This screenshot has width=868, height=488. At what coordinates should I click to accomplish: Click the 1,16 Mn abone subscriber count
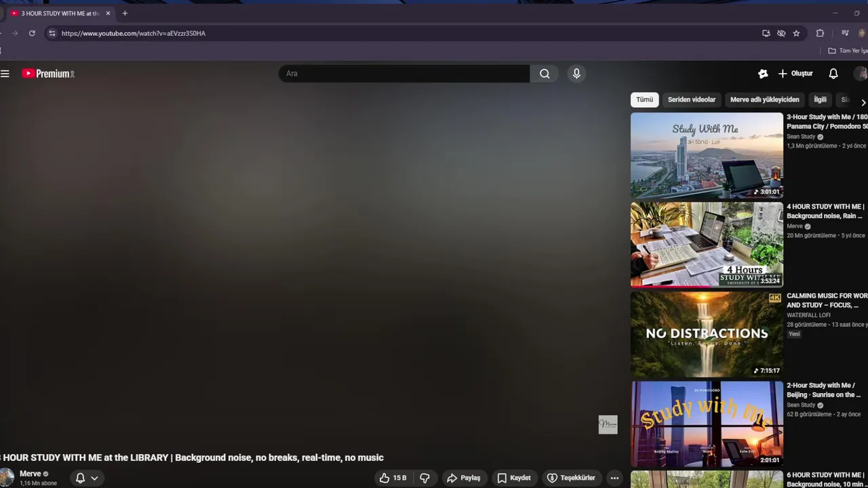[x=38, y=483]
